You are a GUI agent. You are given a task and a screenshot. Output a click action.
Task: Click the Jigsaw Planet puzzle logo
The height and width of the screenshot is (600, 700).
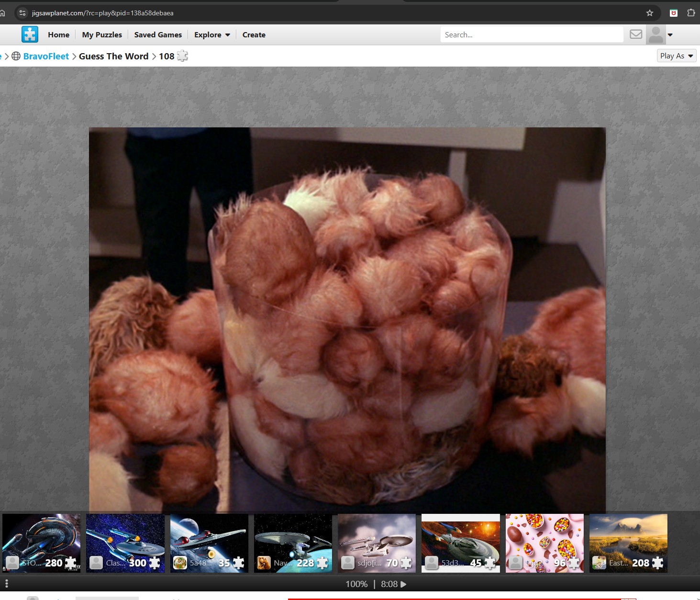click(x=30, y=34)
